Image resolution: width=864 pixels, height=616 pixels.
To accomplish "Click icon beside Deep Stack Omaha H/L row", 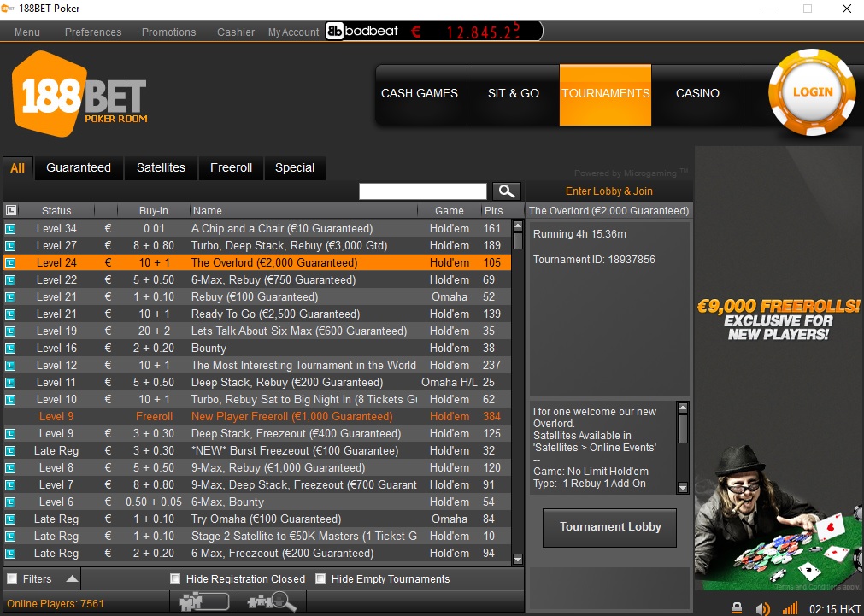I will click(x=10, y=383).
